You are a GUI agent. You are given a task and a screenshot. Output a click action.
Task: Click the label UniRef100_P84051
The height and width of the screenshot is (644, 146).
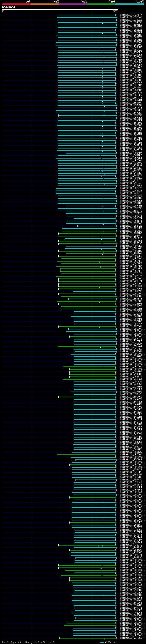click(x=131, y=442)
